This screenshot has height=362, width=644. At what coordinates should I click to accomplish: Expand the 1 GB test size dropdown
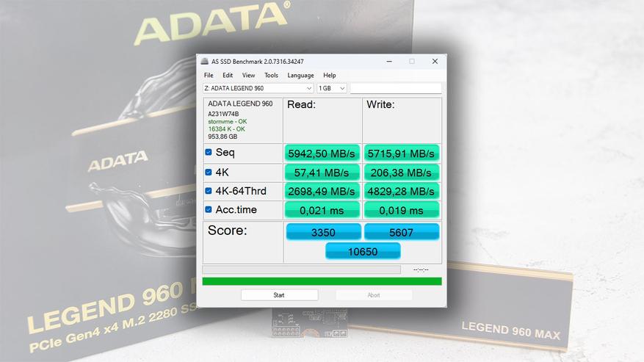click(x=332, y=88)
